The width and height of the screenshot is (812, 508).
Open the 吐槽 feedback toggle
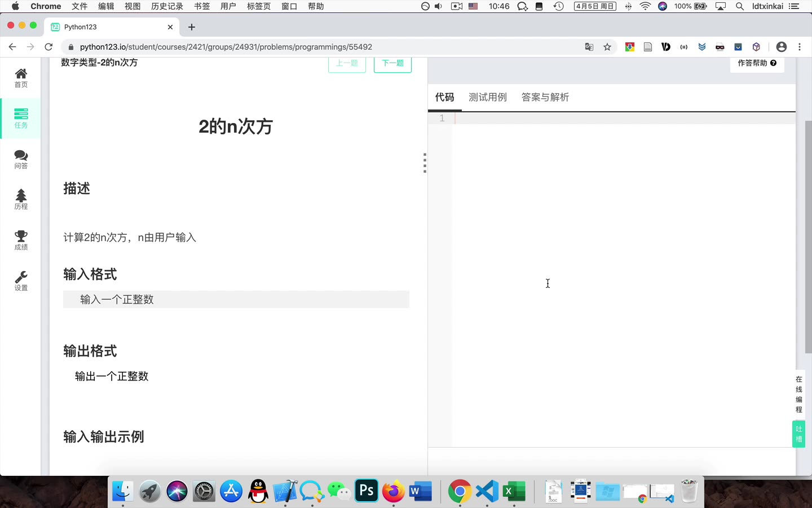point(798,433)
